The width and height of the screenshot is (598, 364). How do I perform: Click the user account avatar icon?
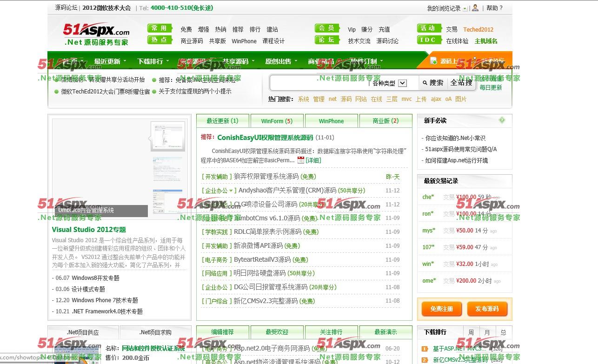click(475, 8)
